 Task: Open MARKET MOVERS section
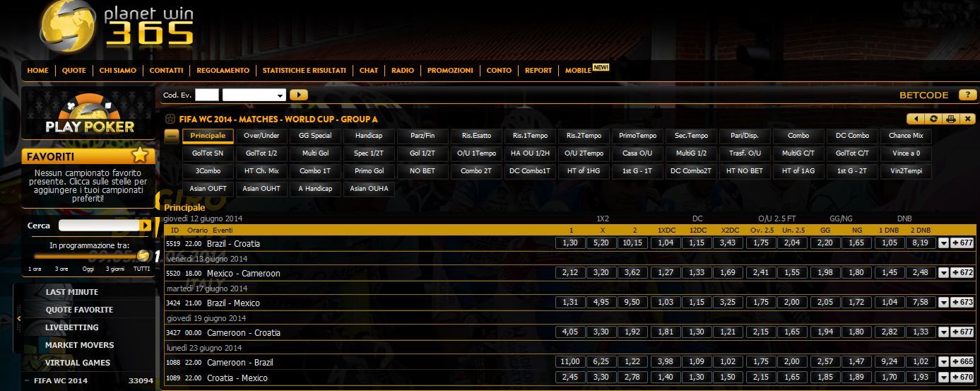79,345
